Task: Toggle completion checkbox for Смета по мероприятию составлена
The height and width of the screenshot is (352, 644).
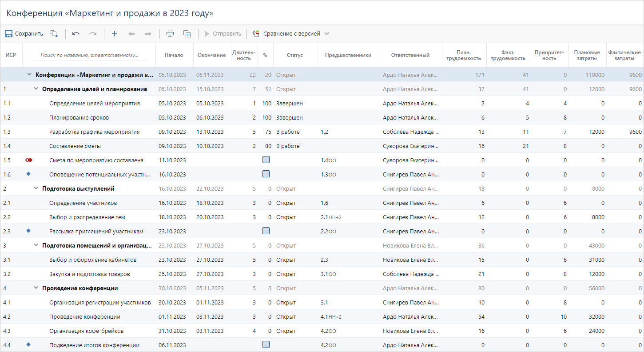Action: pyautogui.click(x=266, y=160)
